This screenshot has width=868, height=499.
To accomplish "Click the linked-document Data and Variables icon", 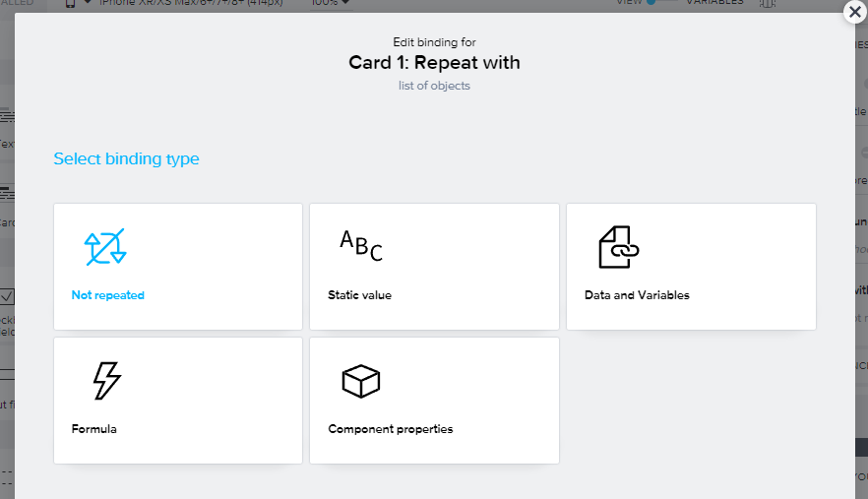I will coord(619,247).
